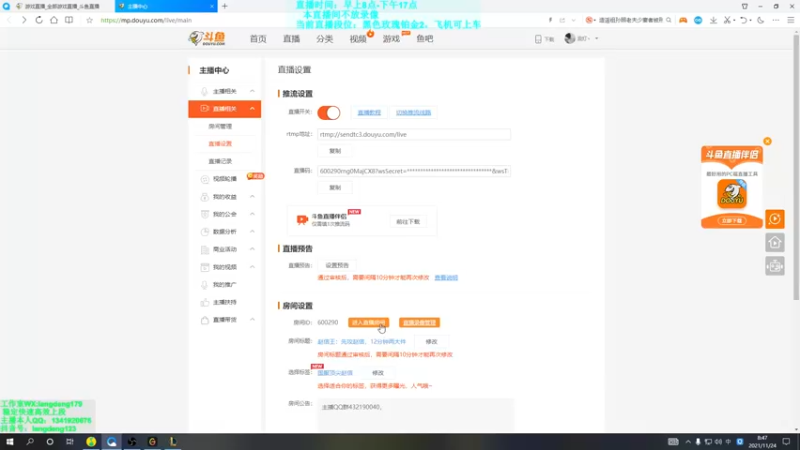This screenshot has height=450, width=800.
Task: Click the 切换推流线路 link
Action: (413, 112)
